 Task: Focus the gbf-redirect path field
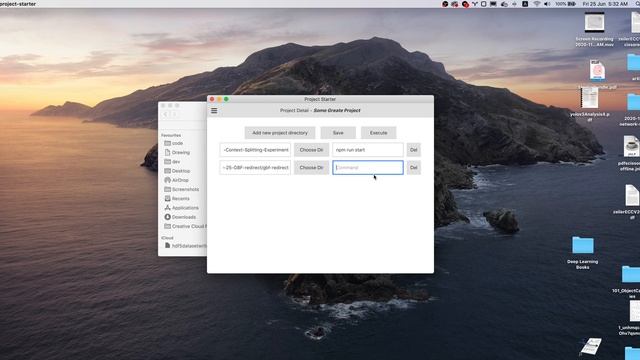tap(255, 167)
